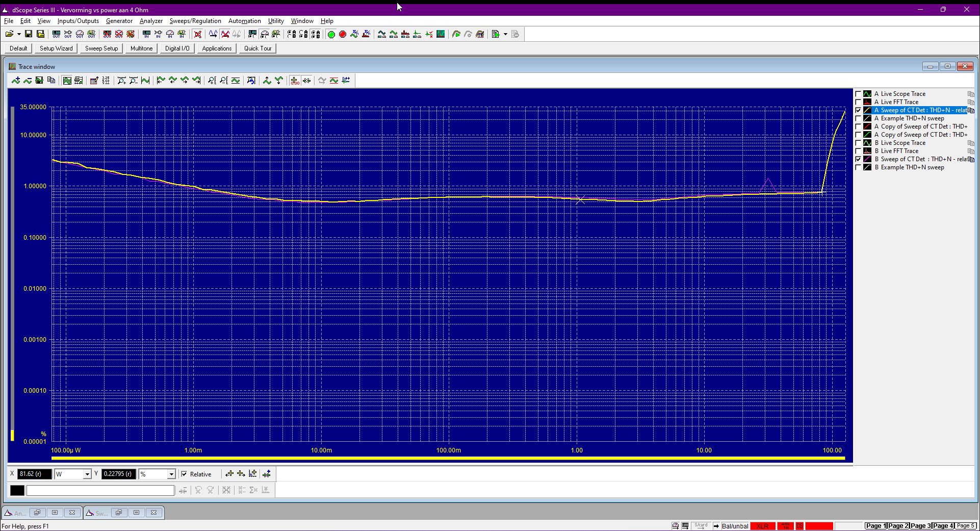980x531 pixels.
Task: Click the Multitone button
Action: click(141, 48)
